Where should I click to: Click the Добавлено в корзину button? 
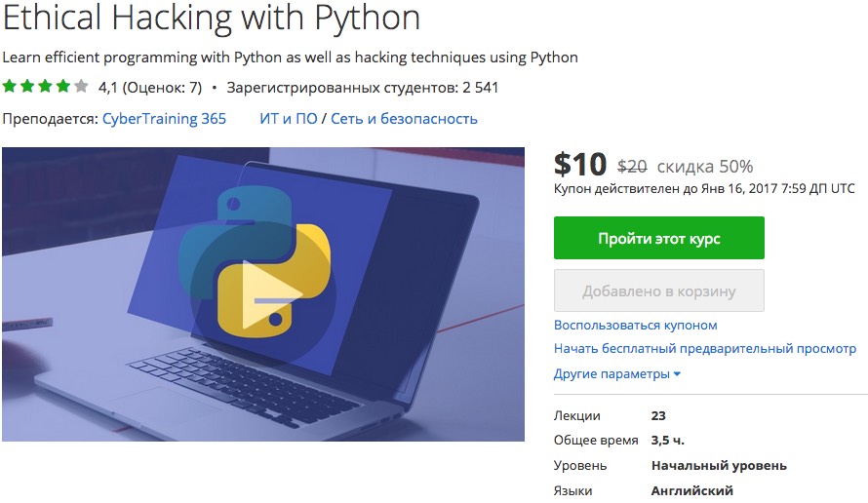coord(658,290)
